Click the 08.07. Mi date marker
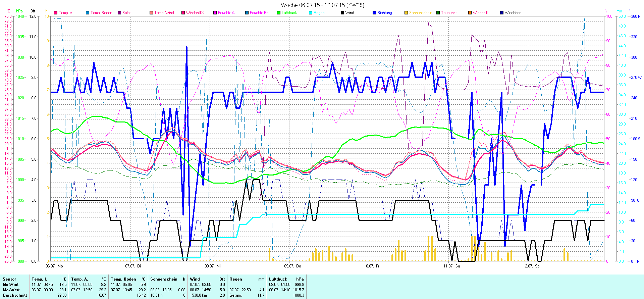Image resolution: width=644 pixels, height=299 pixels. (213, 266)
